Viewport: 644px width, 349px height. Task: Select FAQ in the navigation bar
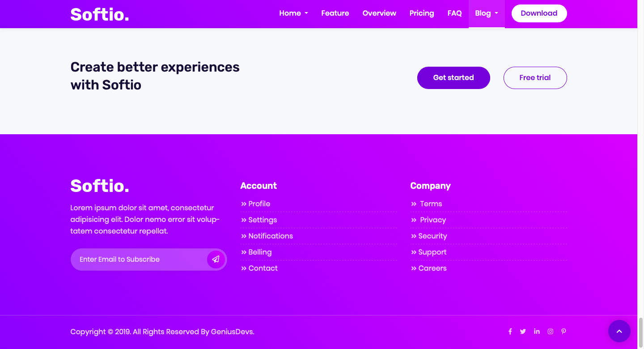(x=454, y=13)
